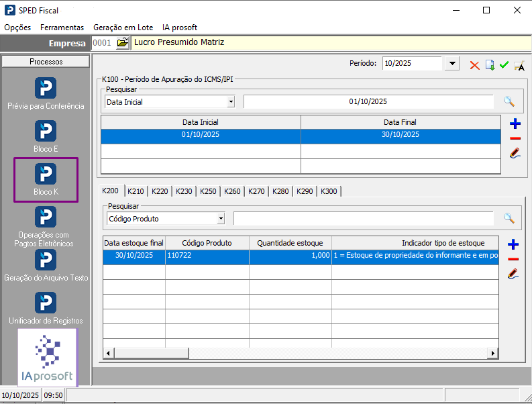The image size is (532, 404).
Task: Click the IA prosoft logo button
Action: coord(47,358)
